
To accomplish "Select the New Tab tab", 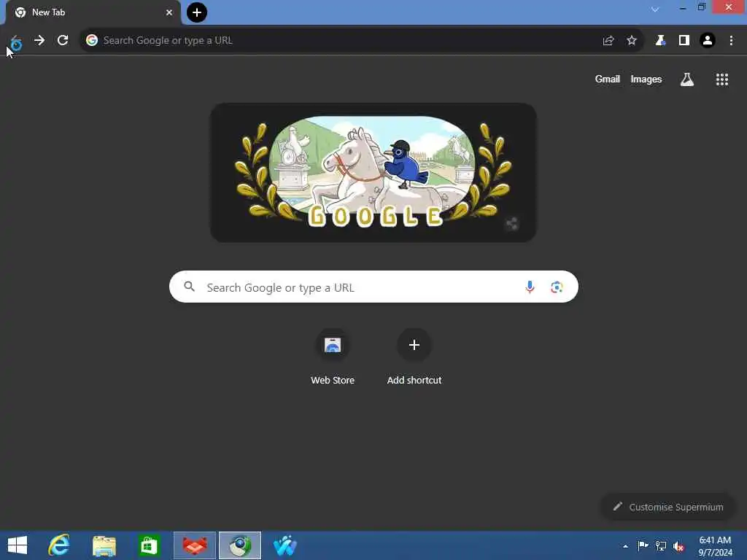I will pyautogui.click(x=93, y=12).
